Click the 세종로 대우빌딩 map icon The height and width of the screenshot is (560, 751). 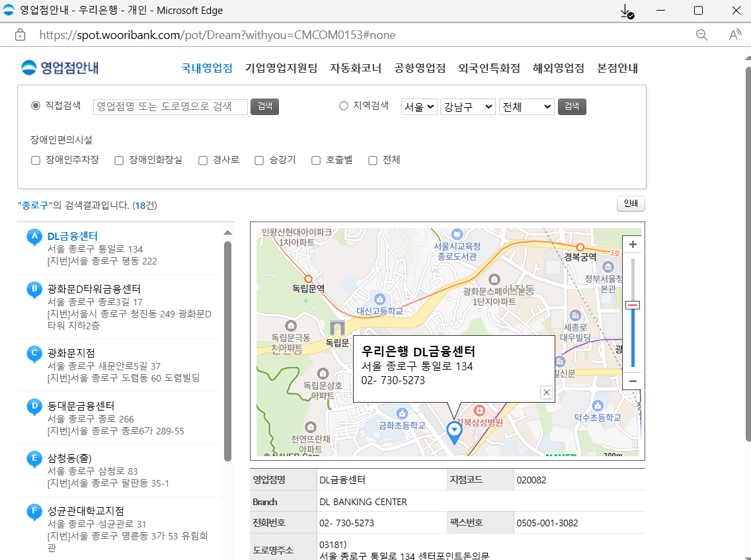[575, 315]
